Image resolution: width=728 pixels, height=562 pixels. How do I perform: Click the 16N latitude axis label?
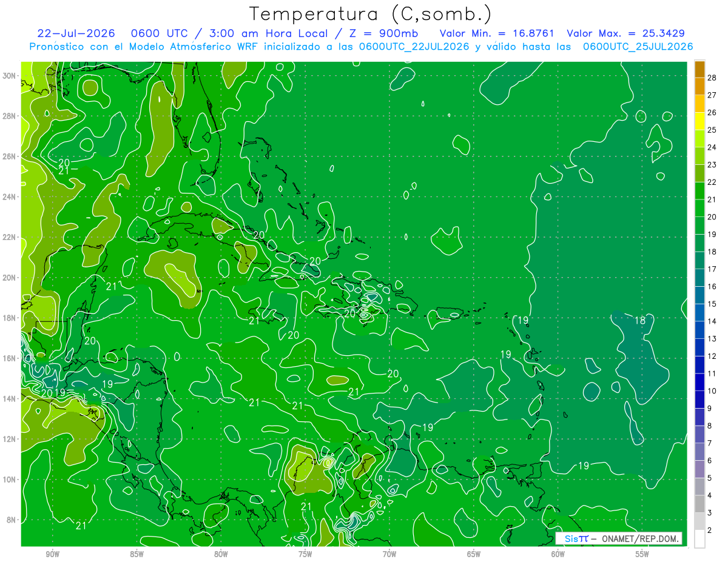pyautogui.click(x=9, y=358)
